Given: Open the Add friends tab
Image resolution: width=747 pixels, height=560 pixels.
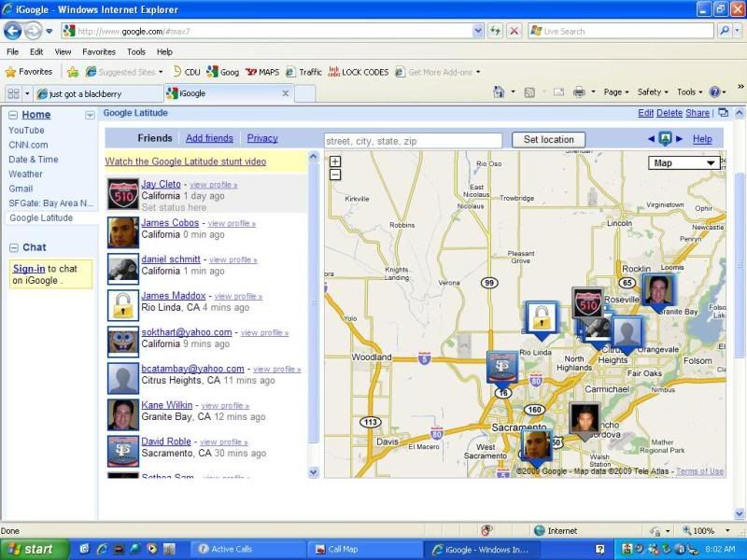Looking at the screenshot, I should (x=209, y=138).
